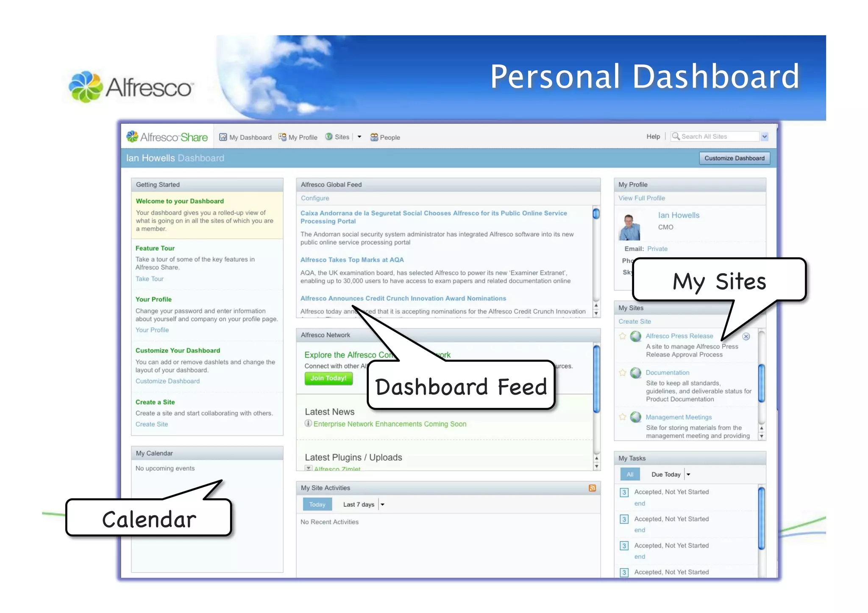Open Credit Crunch Innovation Award Nominations headline
The image size is (868, 613).
(x=403, y=298)
